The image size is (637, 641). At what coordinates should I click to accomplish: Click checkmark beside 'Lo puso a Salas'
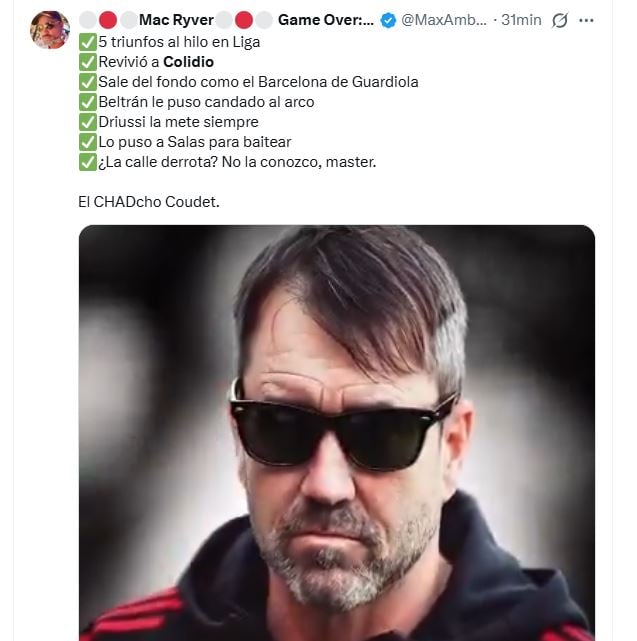tap(87, 142)
